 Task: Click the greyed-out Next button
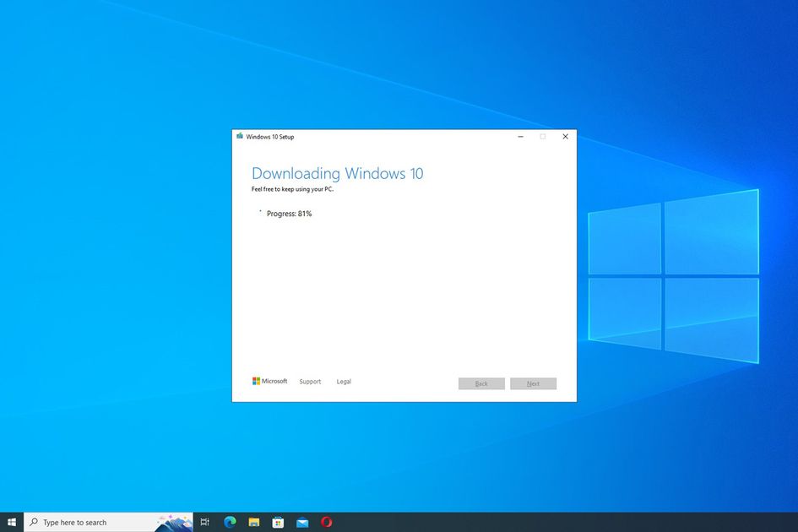coord(534,383)
